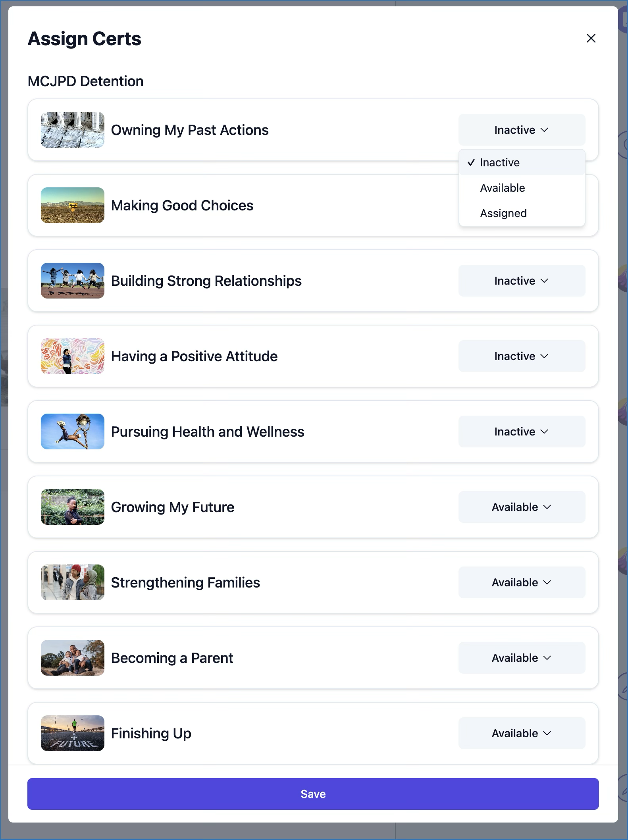Click the Pursuing Health and Wellness thumbnail
The image size is (628, 840).
coord(73,432)
